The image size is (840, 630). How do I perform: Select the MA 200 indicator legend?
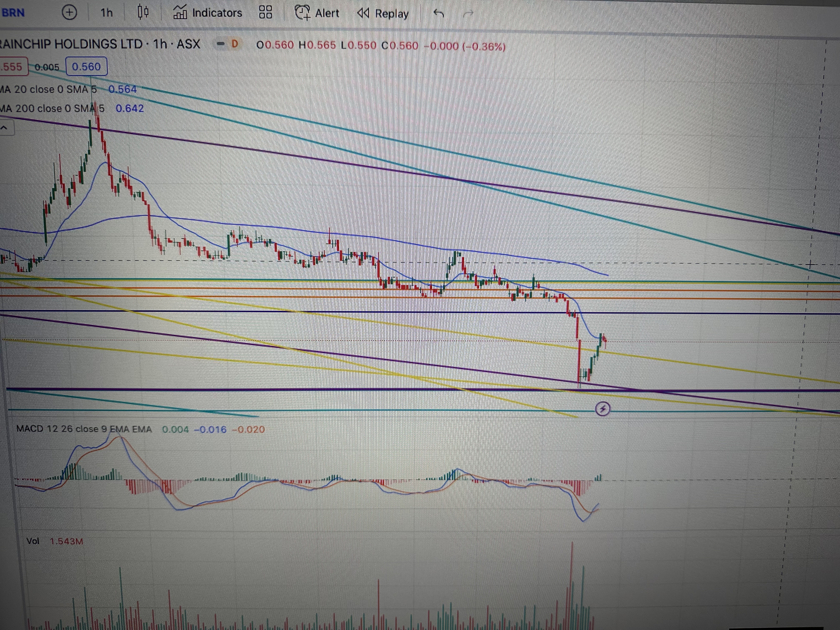pos(52,108)
